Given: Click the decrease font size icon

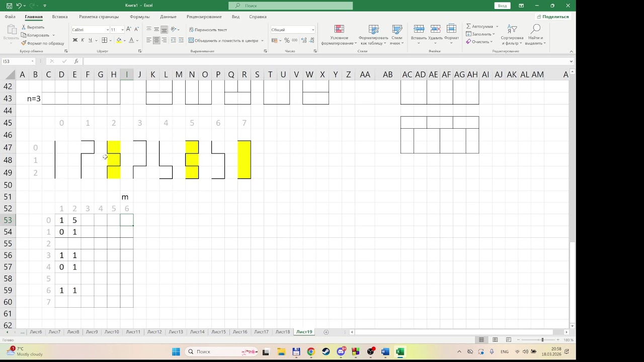Looking at the screenshot, I should click(136, 30).
